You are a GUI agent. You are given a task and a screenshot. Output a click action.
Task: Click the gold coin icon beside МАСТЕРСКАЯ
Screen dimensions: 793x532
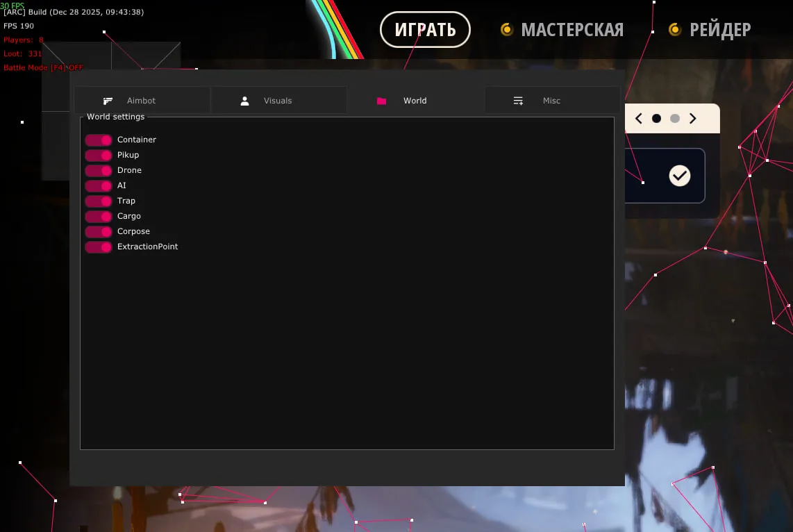point(506,29)
